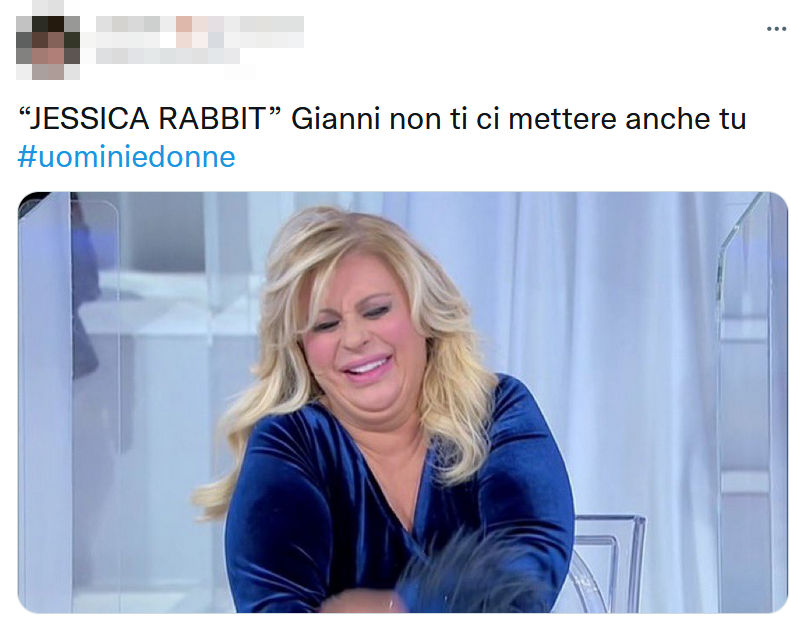Click the transparent chair behind the woman
The height and width of the screenshot is (630, 791).
pyautogui.click(x=605, y=562)
